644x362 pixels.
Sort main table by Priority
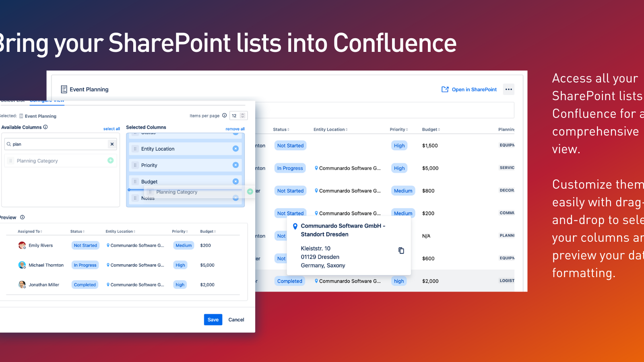(399, 130)
